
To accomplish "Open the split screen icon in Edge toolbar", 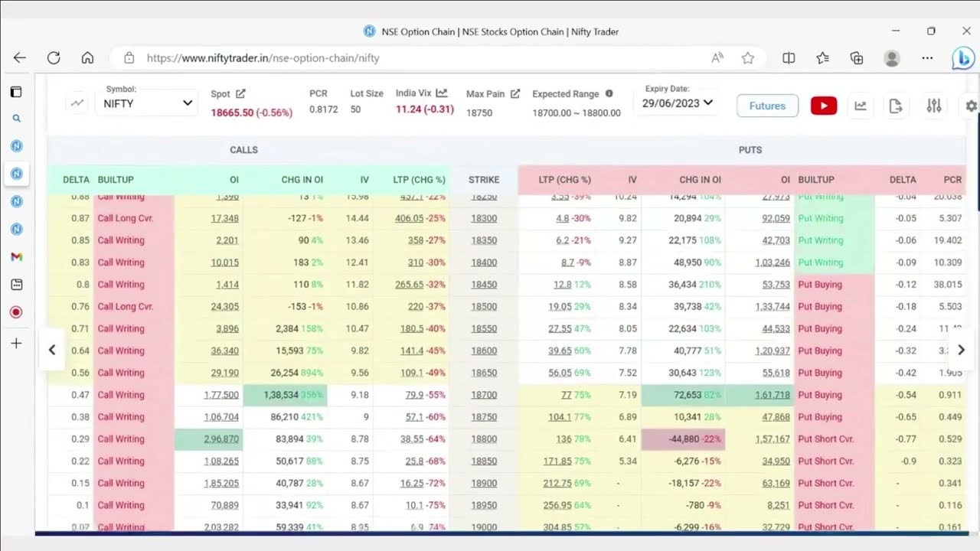I will (x=789, y=57).
